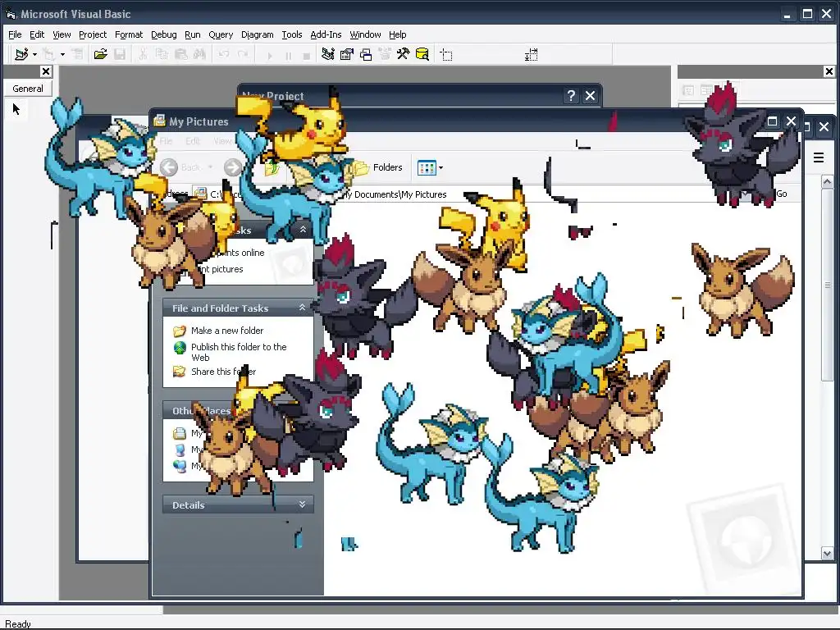Click the Redo toolbar icon
This screenshot has height=630, width=840.
tap(243, 54)
